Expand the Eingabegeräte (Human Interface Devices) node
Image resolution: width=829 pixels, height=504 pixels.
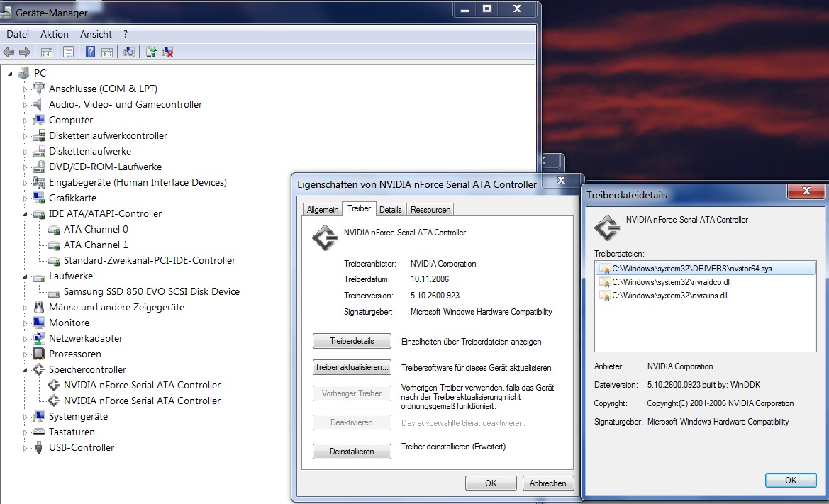click(x=24, y=183)
